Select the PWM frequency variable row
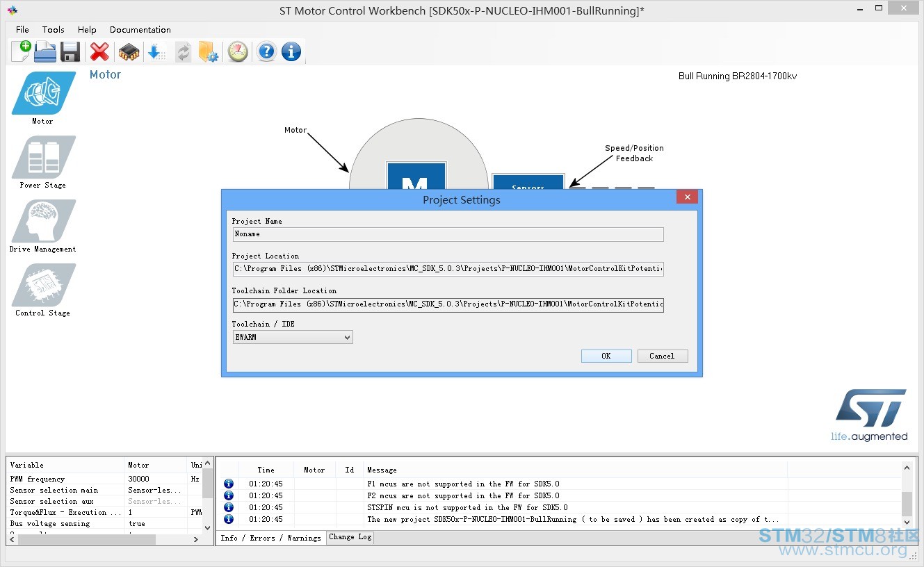The image size is (924, 567). click(x=104, y=479)
